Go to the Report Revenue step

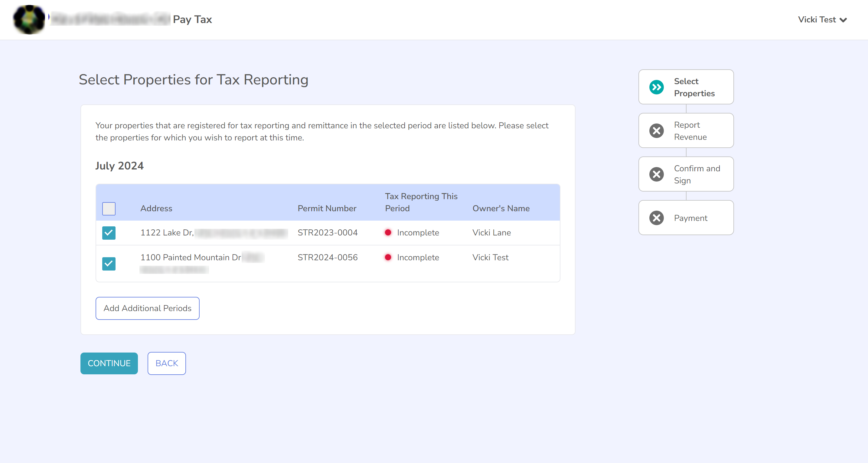[686, 130]
